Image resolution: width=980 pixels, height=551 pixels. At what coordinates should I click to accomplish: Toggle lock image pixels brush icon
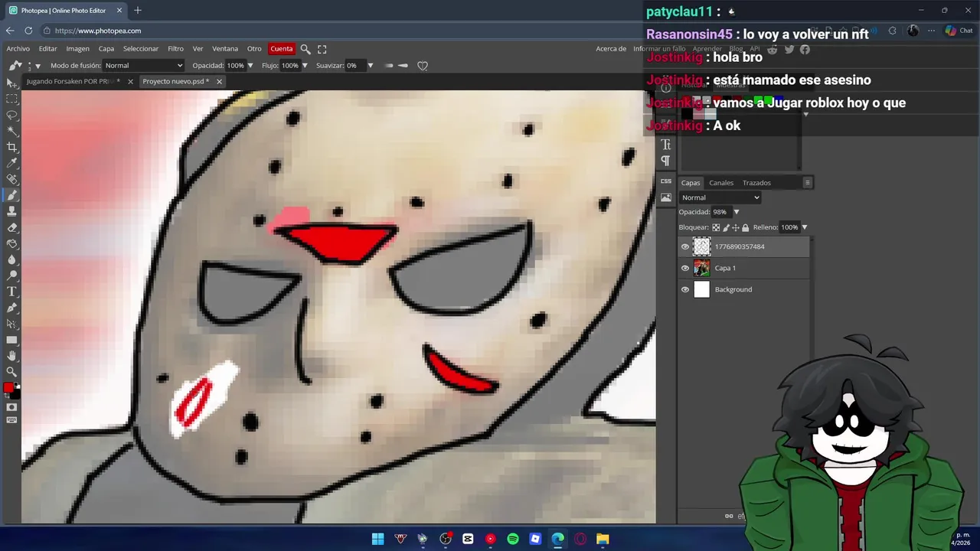[x=726, y=227]
